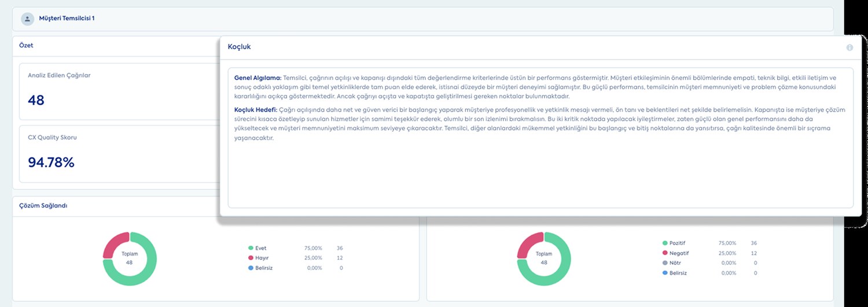Viewport: 868px width, 307px height.
Task: Click the count 12 in the Negatif row
Action: coord(753,253)
